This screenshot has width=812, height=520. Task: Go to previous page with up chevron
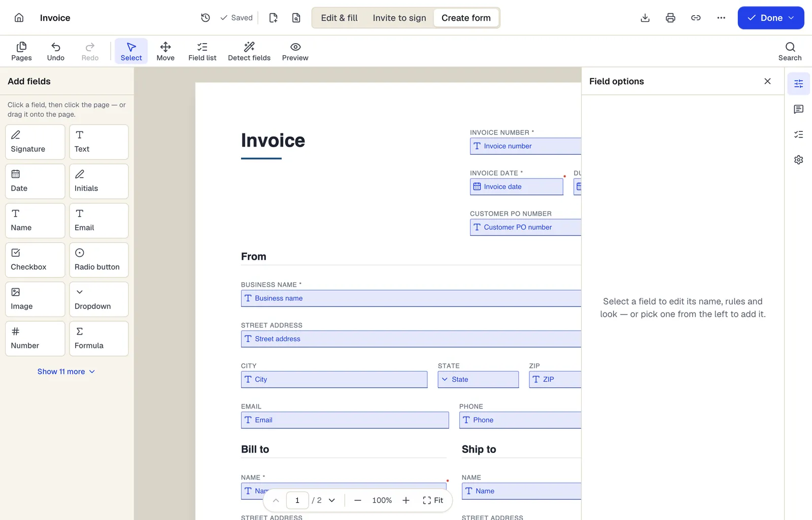tap(276, 500)
